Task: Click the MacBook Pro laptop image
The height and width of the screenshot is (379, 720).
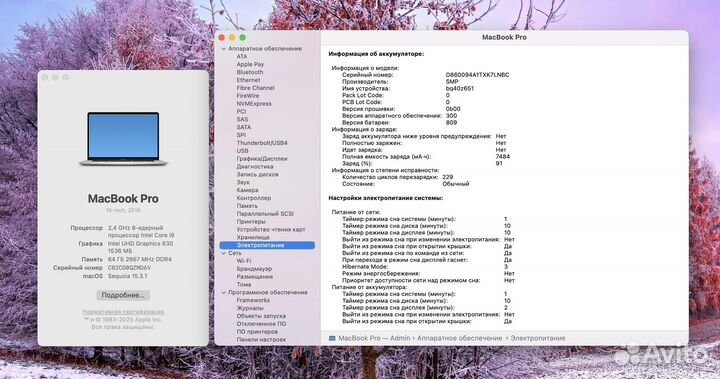Action: coord(123,139)
